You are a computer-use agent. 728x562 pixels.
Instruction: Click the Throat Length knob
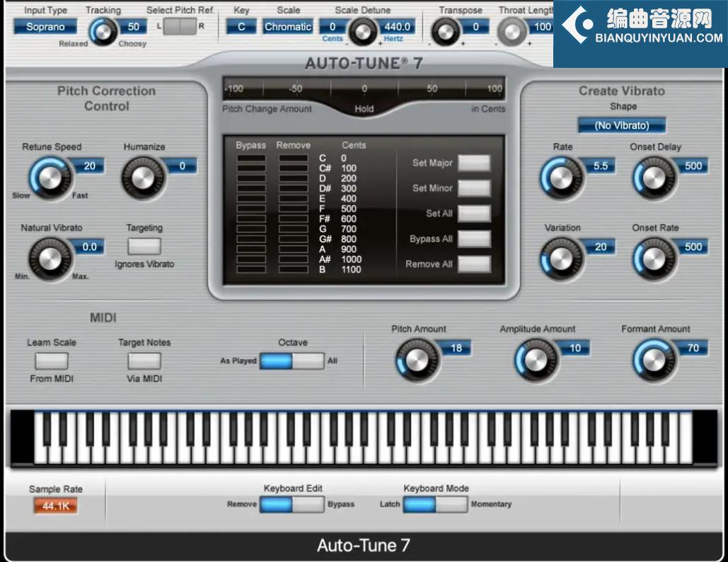512,32
